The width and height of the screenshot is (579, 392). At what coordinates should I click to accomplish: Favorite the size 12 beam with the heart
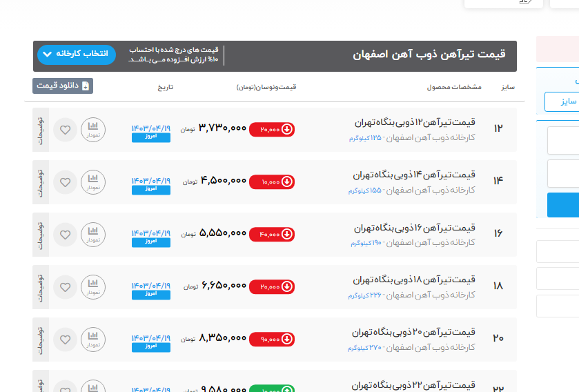pos(66,130)
